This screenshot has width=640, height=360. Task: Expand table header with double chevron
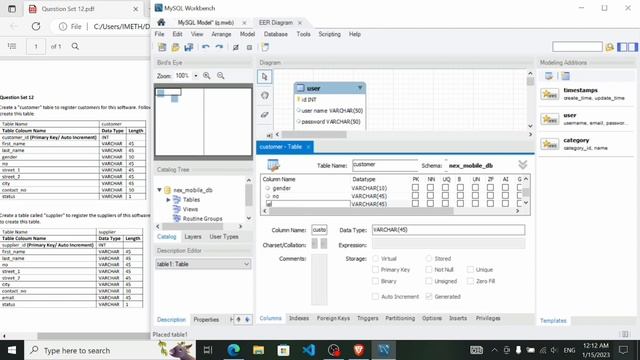click(x=522, y=165)
